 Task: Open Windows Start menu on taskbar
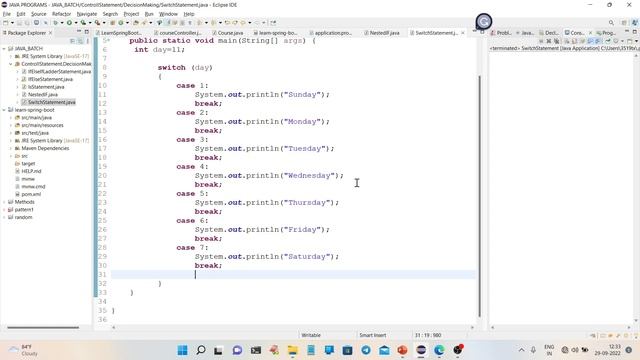[x=182, y=350]
